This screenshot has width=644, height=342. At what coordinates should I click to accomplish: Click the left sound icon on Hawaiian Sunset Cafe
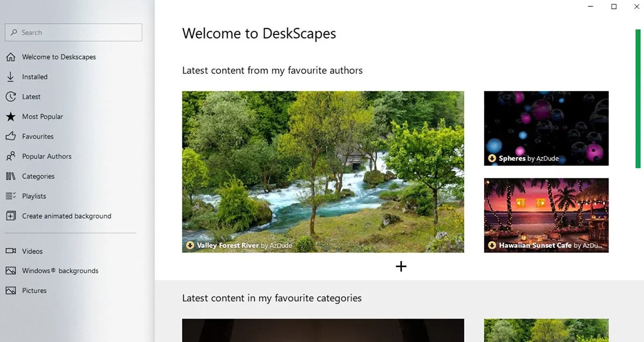[521, 203]
